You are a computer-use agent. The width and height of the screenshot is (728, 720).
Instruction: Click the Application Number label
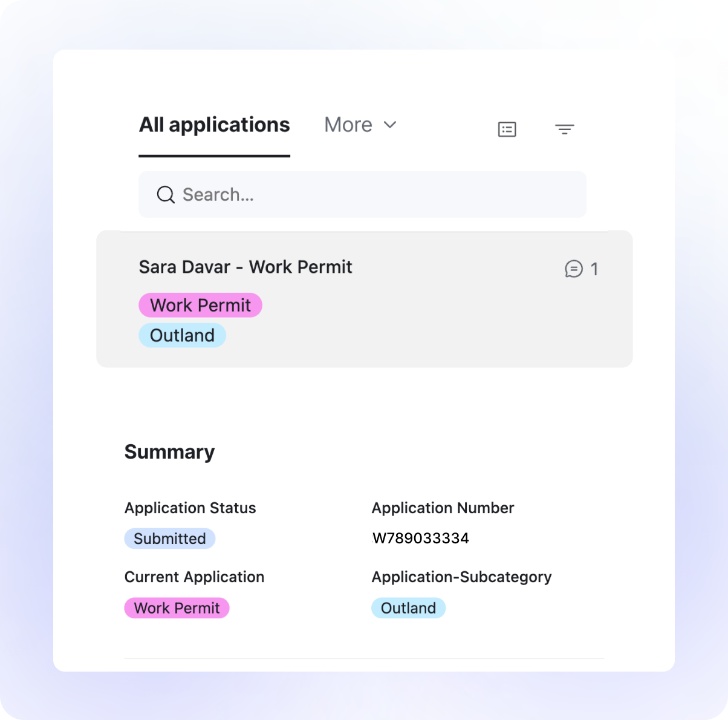pyautogui.click(x=443, y=508)
